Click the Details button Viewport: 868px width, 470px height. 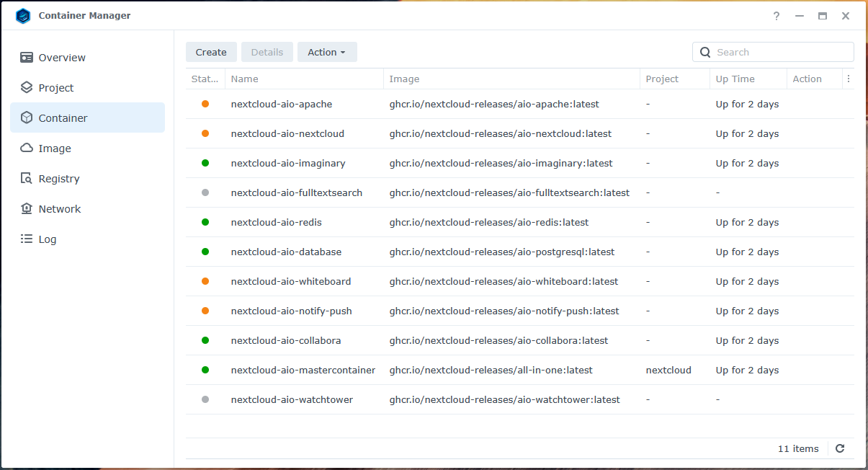pyautogui.click(x=267, y=52)
